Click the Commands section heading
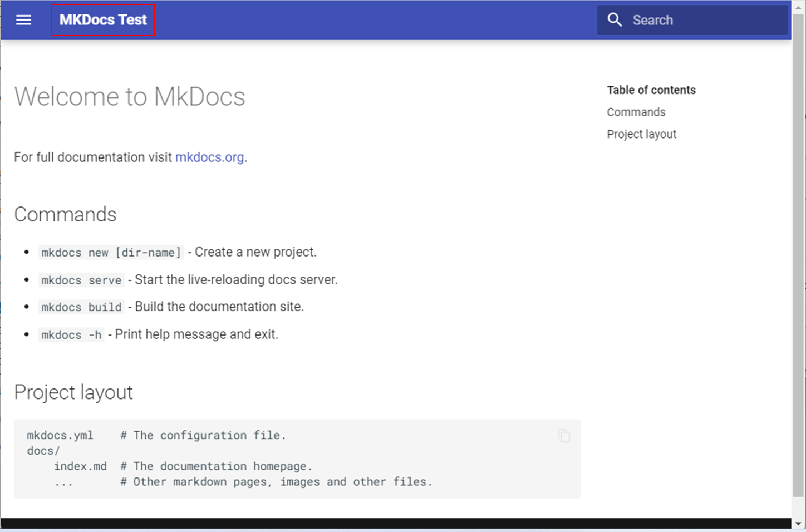 coord(65,214)
